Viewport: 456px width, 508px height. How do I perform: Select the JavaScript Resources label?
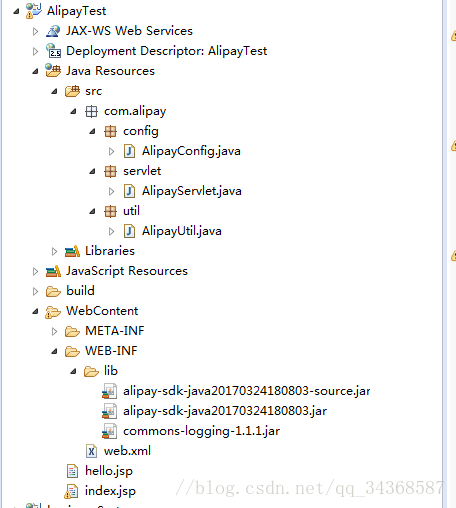(x=127, y=271)
